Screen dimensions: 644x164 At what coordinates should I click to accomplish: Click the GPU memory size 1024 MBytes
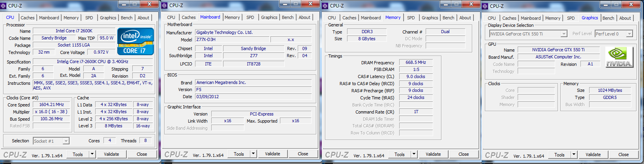coord(610,91)
